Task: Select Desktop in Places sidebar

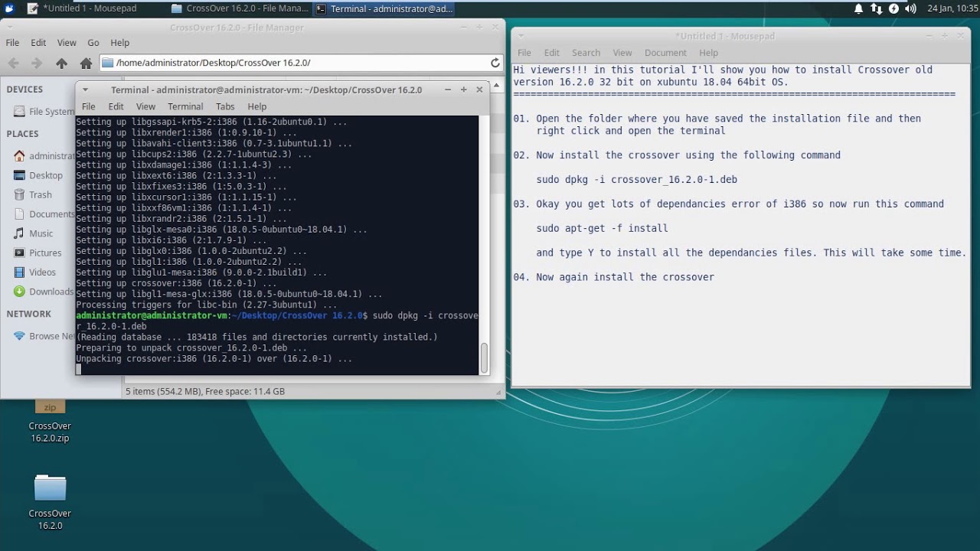Action: tap(38, 175)
